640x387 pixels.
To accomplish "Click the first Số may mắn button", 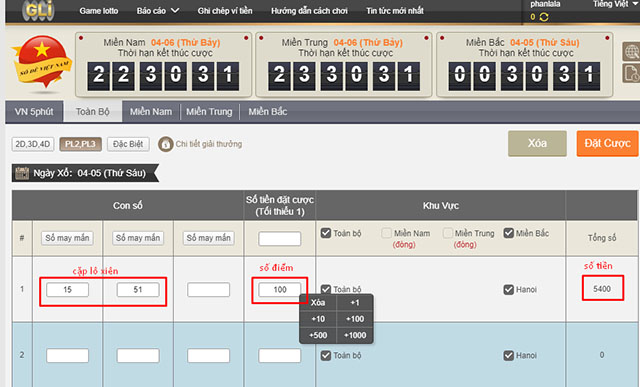I will pyautogui.click(x=67, y=238).
